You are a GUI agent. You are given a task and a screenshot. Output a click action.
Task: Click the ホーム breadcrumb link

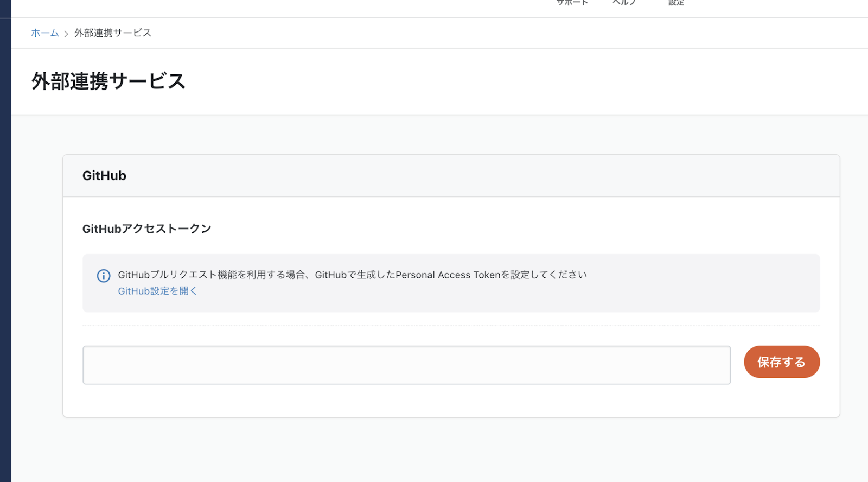pos(44,33)
